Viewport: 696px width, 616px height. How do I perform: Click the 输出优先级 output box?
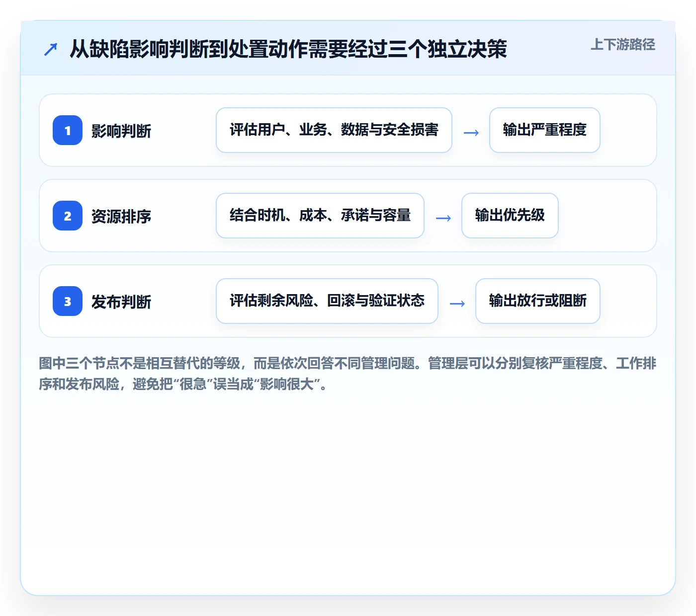click(x=510, y=216)
